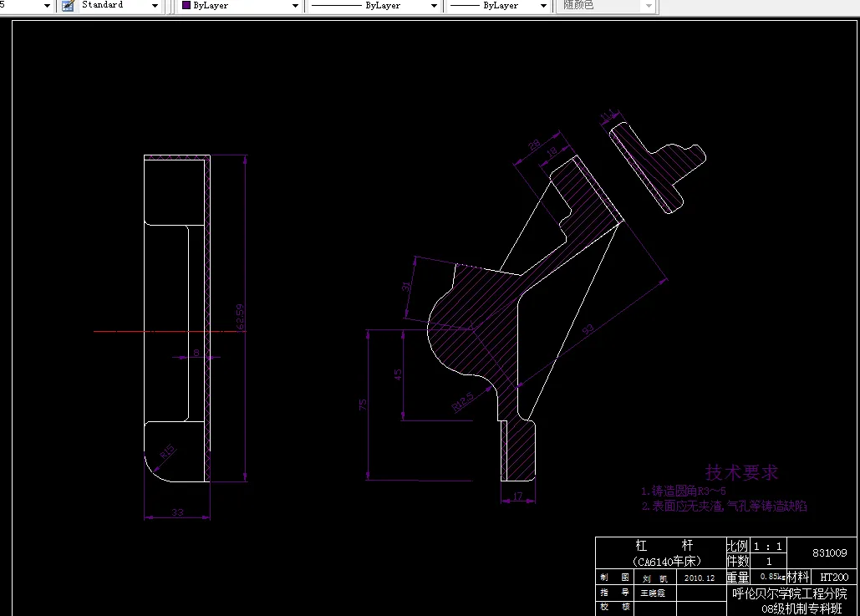The height and width of the screenshot is (616, 860).
Task: Click (CA6140车床) in title block
Action: 666,562
